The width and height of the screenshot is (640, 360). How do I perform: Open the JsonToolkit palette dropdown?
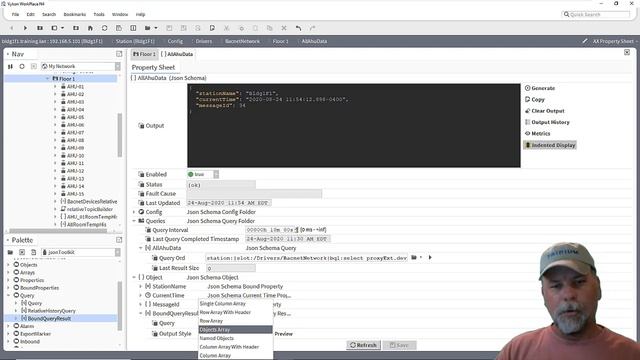(118, 252)
